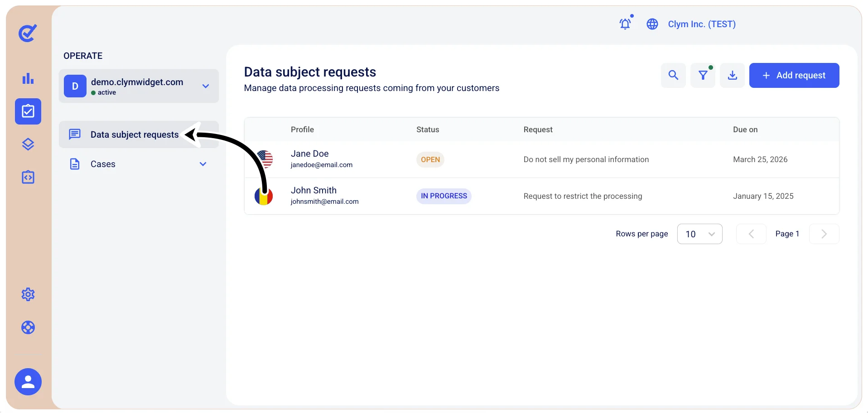Download the requests export

732,75
